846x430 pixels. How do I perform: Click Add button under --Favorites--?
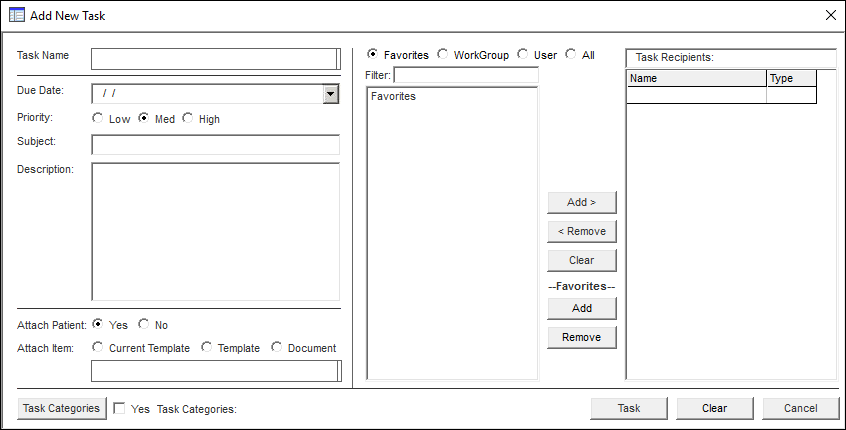click(582, 308)
